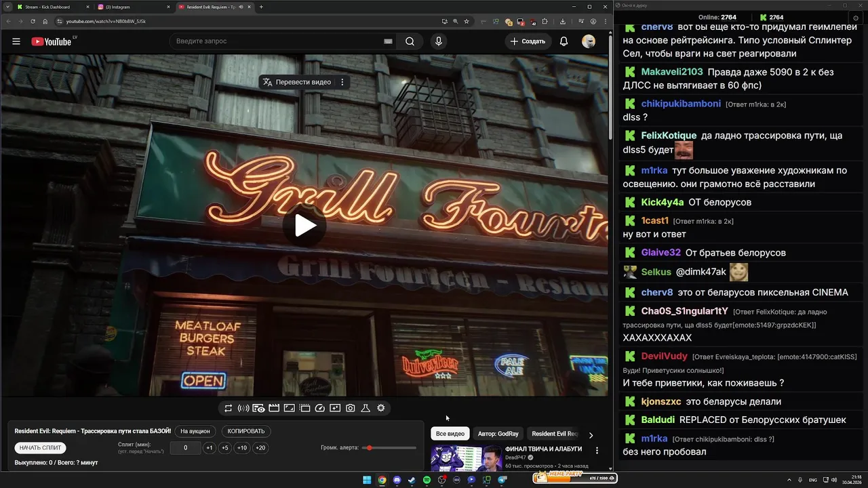The width and height of the screenshot is (868, 488).
Task: Click username DevilVudy in chat
Action: point(665,356)
